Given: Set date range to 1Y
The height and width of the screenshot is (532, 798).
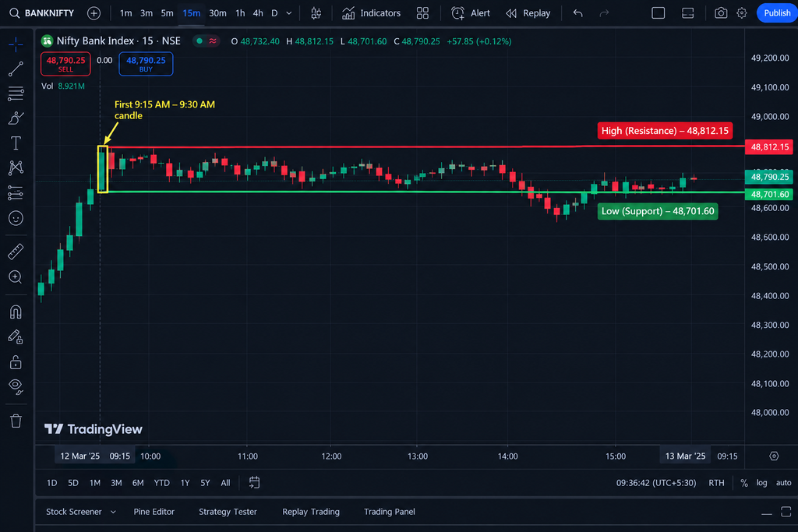Looking at the screenshot, I should click(x=185, y=483).
